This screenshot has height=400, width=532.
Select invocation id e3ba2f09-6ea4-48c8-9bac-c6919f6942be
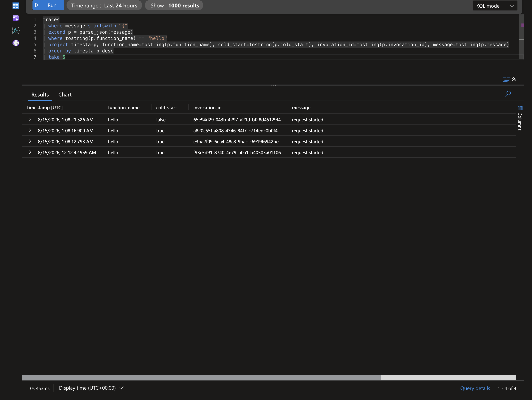point(236,142)
